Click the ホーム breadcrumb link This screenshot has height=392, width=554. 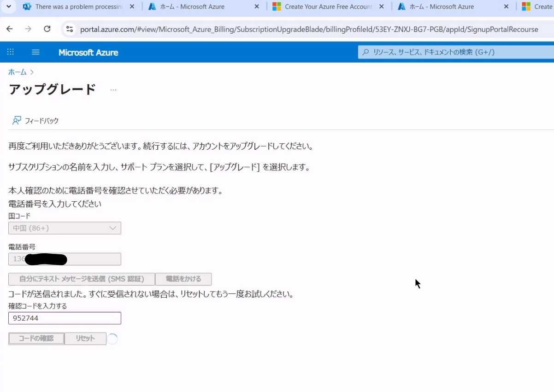pyautogui.click(x=18, y=72)
